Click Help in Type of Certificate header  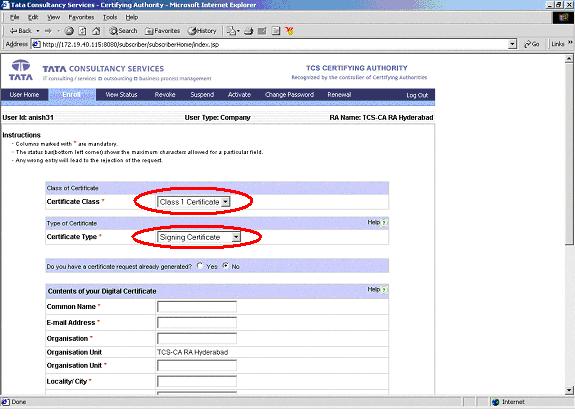377,222
